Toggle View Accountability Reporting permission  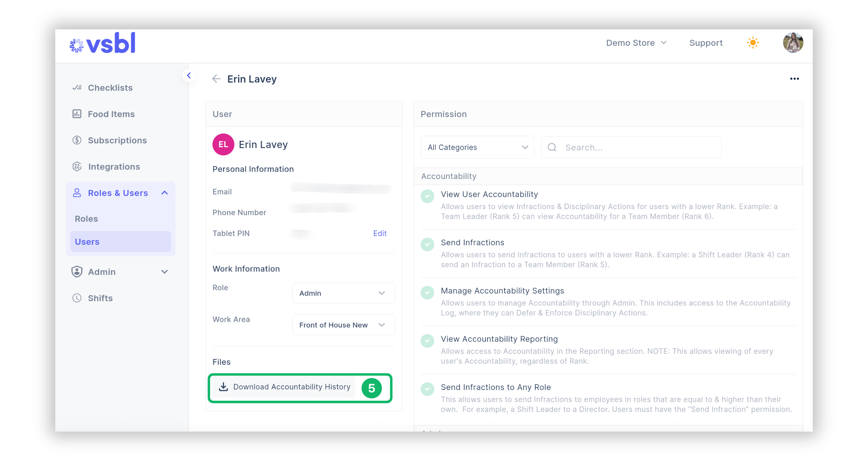pos(427,341)
